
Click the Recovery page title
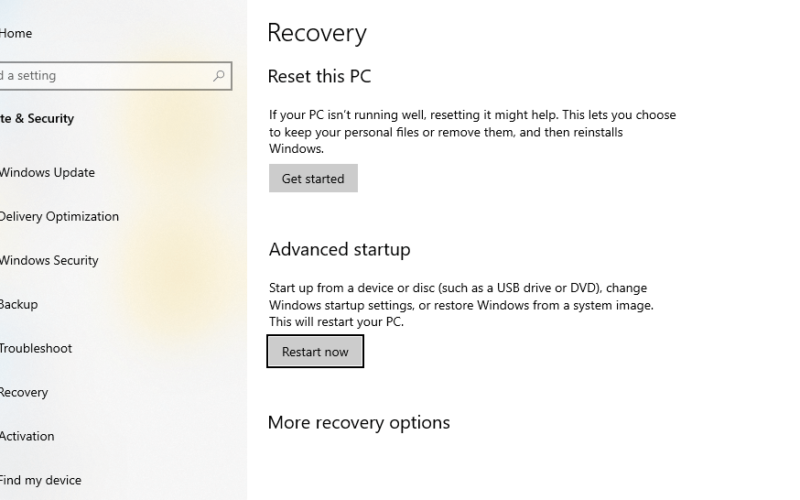point(317,33)
